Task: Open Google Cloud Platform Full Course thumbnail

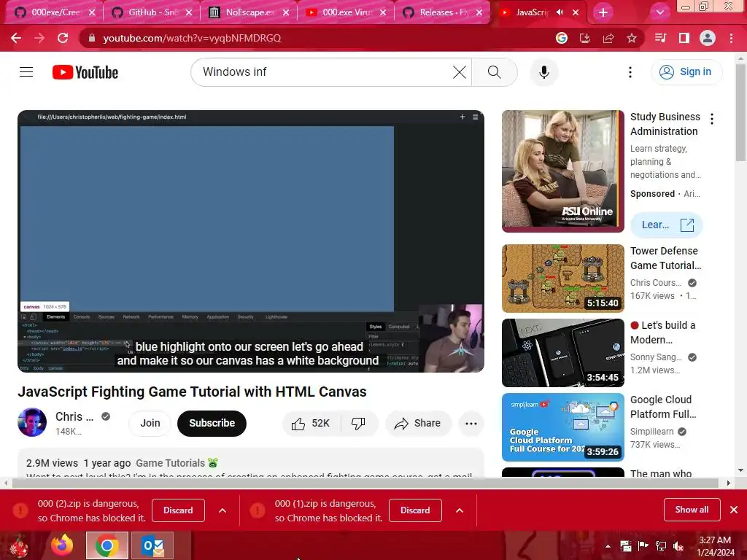Action: pos(562,427)
